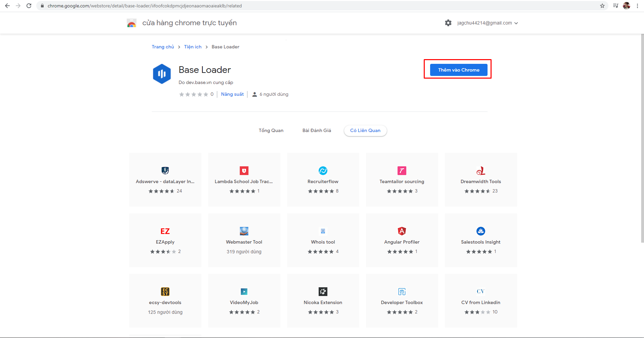Image resolution: width=644 pixels, height=338 pixels.
Task: Open the Bài Đánh Giá tab
Action: click(x=317, y=130)
